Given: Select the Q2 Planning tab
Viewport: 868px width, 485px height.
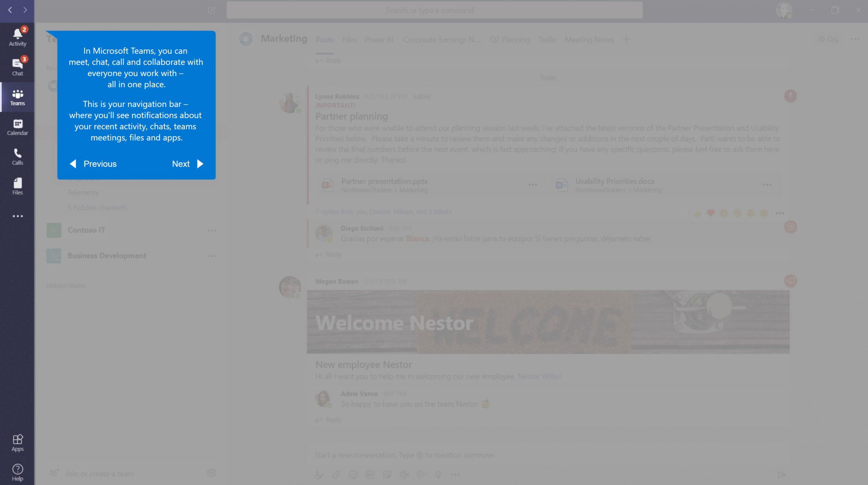Looking at the screenshot, I should tap(510, 39).
